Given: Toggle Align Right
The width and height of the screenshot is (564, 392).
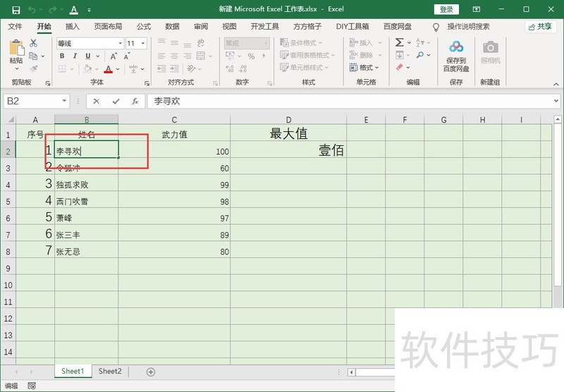Looking at the screenshot, I should [x=188, y=56].
